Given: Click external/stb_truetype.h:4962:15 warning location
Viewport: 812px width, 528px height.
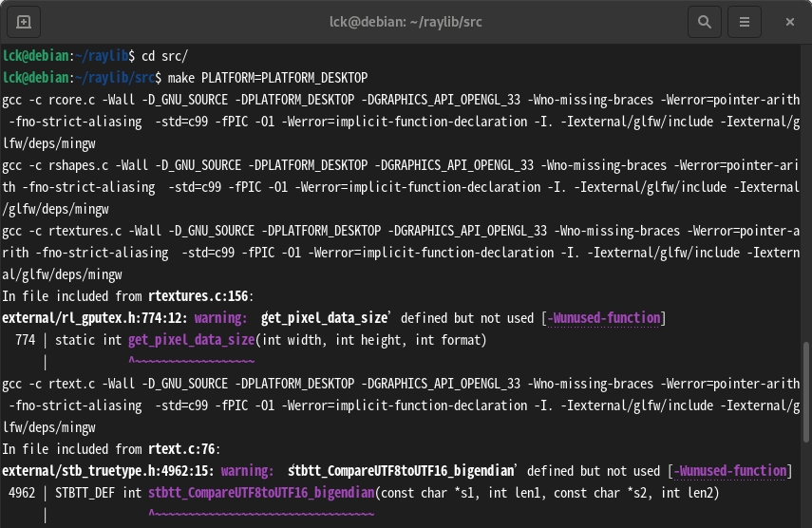Looking at the screenshot, I should (107, 471).
